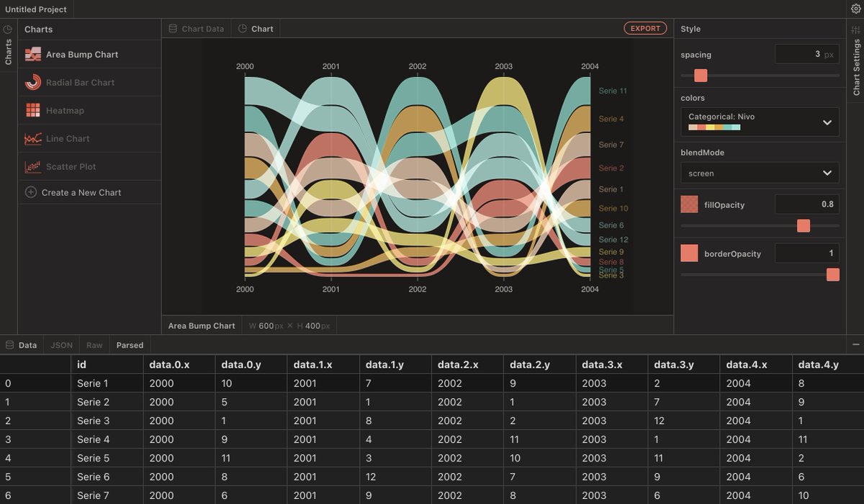864x504 pixels.
Task: Click the Serie 10 legend label in chart
Action: click(x=613, y=208)
